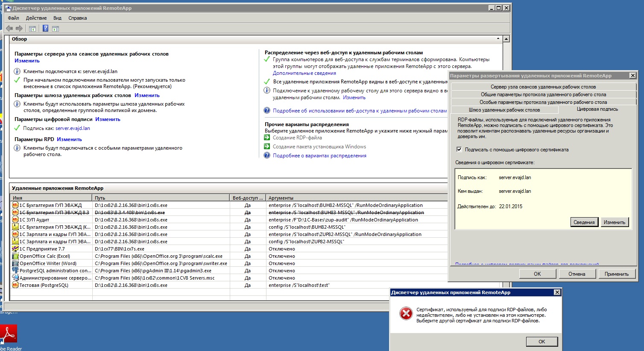Go forward with the toolbar Forward arrow
Screen dimensions: 644x351
pyautogui.click(x=19, y=29)
